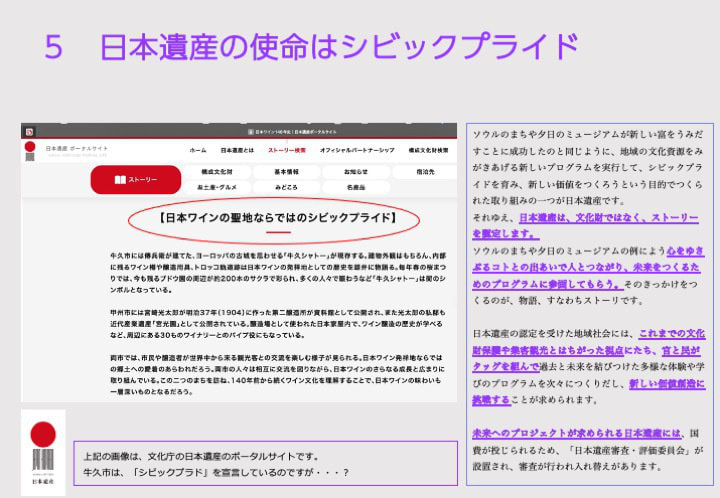
Task: Open the 日本遺産とは menu item
Action: (x=237, y=150)
